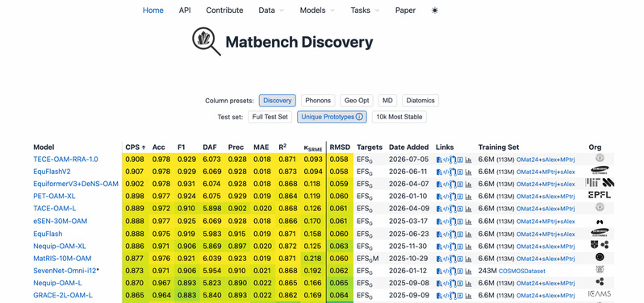Viewport: 644px width, 303px height.
Task: Open the paper icon in the EquFlashV2 row
Action: click(440, 172)
